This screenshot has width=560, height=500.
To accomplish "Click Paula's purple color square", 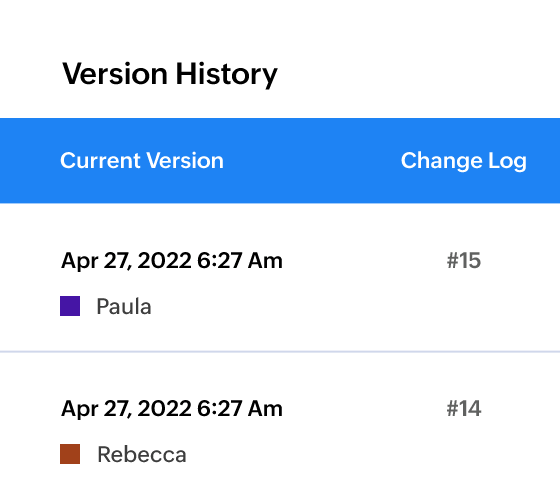I will (x=70, y=306).
